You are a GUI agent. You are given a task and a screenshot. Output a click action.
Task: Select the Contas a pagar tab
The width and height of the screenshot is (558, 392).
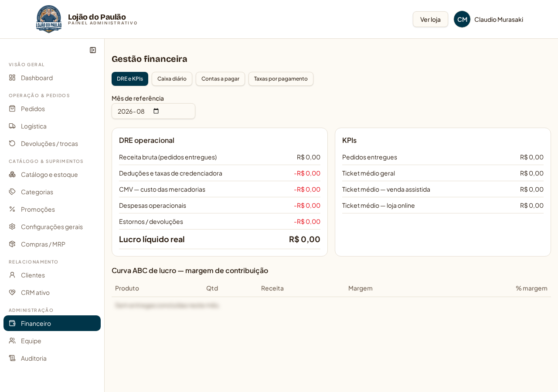(220, 79)
